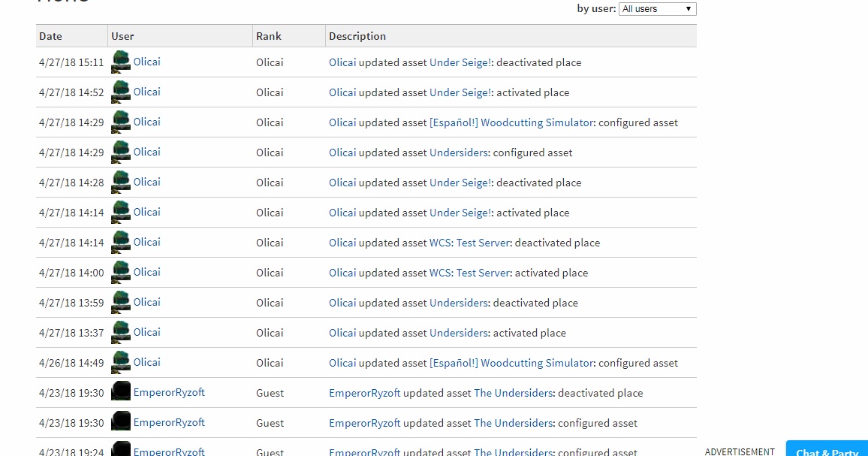Open 'WCS: Test Server' link in 14:00 row
Screen dimensions: 868x456
point(469,273)
